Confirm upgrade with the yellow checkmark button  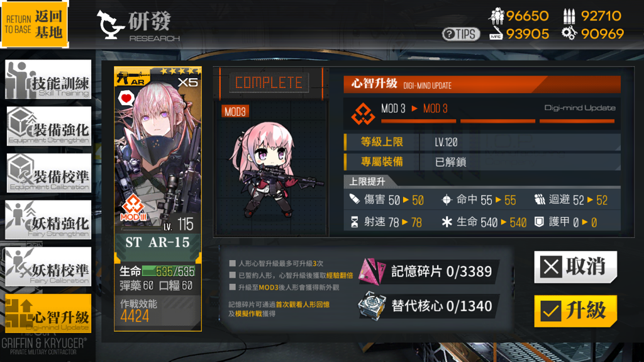(x=575, y=311)
